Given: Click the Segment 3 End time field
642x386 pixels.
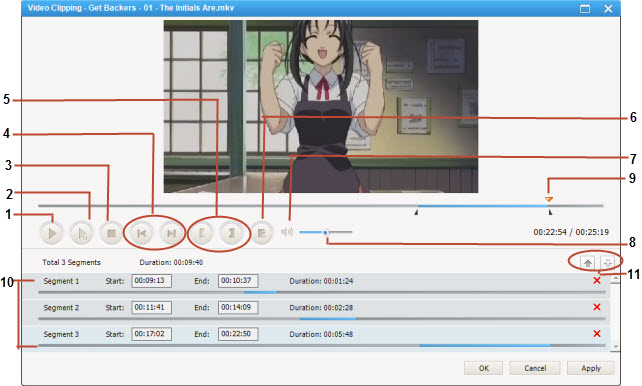Looking at the screenshot, I should (238, 334).
